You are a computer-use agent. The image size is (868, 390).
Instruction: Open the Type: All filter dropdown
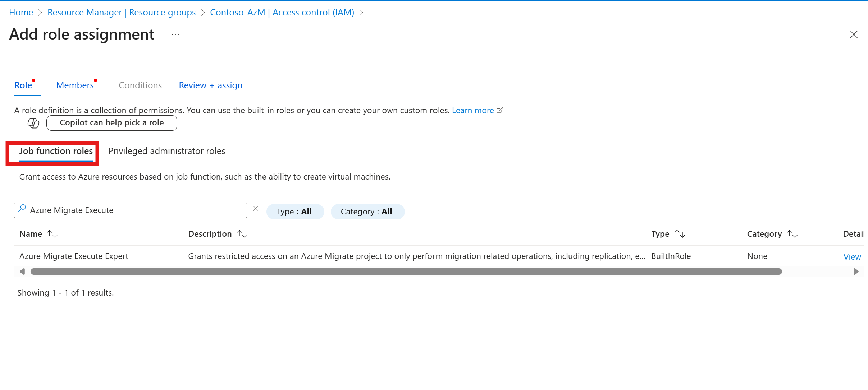click(295, 212)
